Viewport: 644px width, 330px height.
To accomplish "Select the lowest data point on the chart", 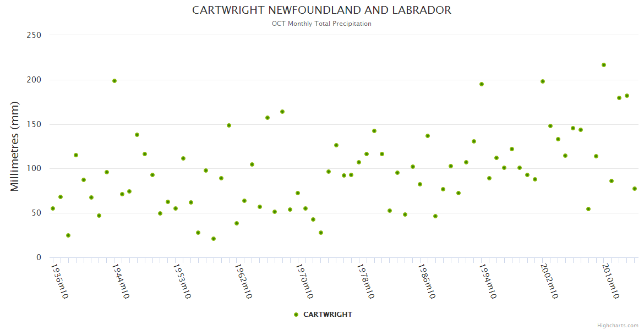I will click(214, 239).
